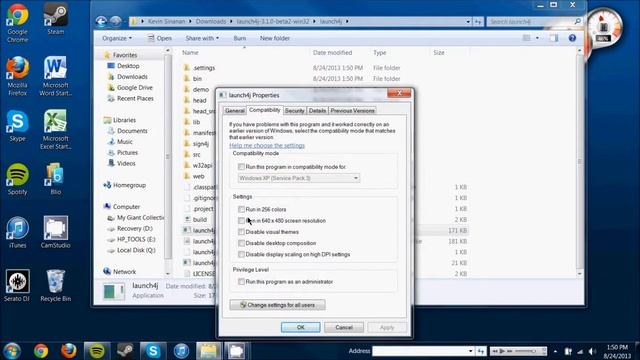The width and height of the screenshot is (640, 360).
Task: Click the Search launch4j field
Action: click(534, 21)
